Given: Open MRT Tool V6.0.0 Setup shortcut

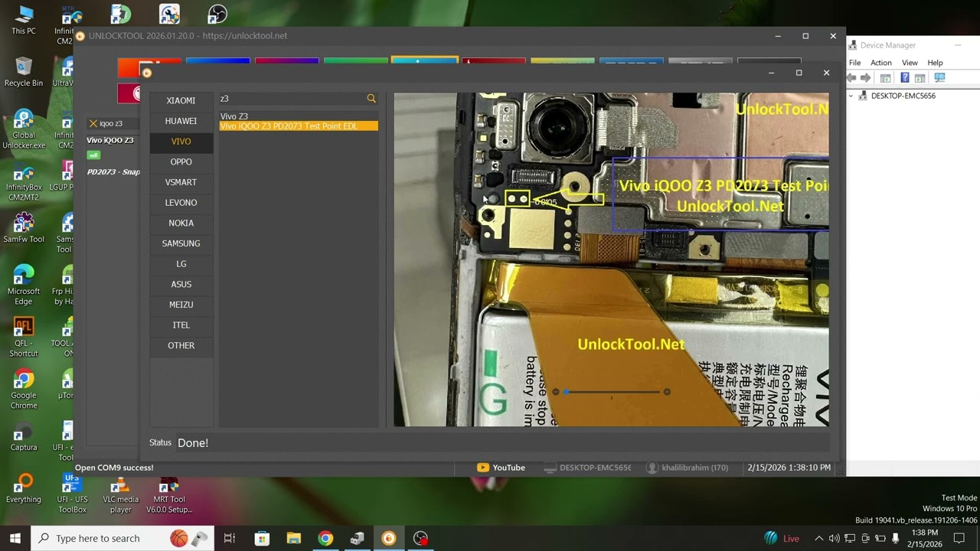Looking at the screenshot, I should pos(169,494).
